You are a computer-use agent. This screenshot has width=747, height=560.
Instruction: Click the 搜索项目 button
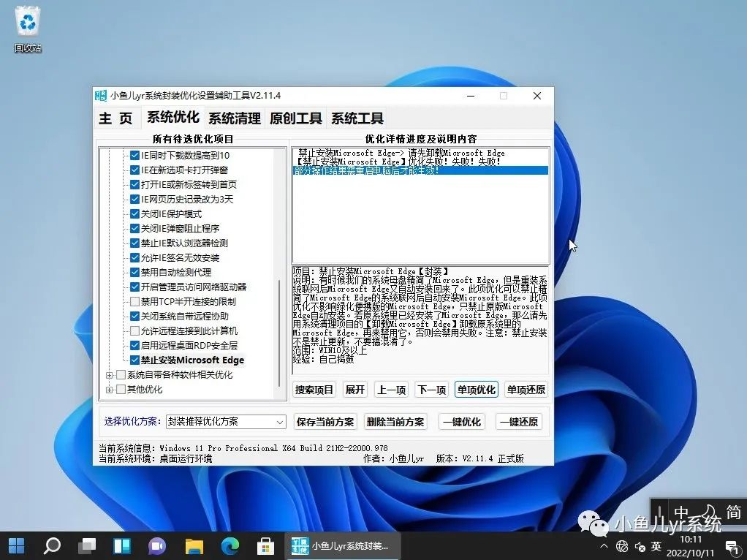(x=314, y=390)
